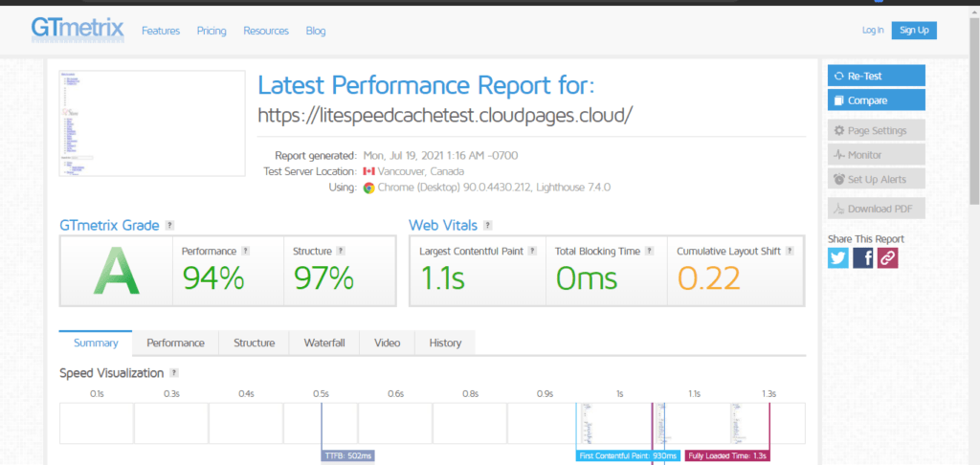Open the Pricing page link

tap(212, 31)
